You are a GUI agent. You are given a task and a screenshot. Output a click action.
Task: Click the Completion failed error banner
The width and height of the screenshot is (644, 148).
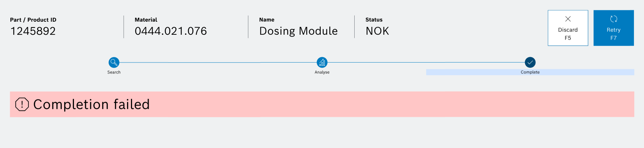point(322,104)
